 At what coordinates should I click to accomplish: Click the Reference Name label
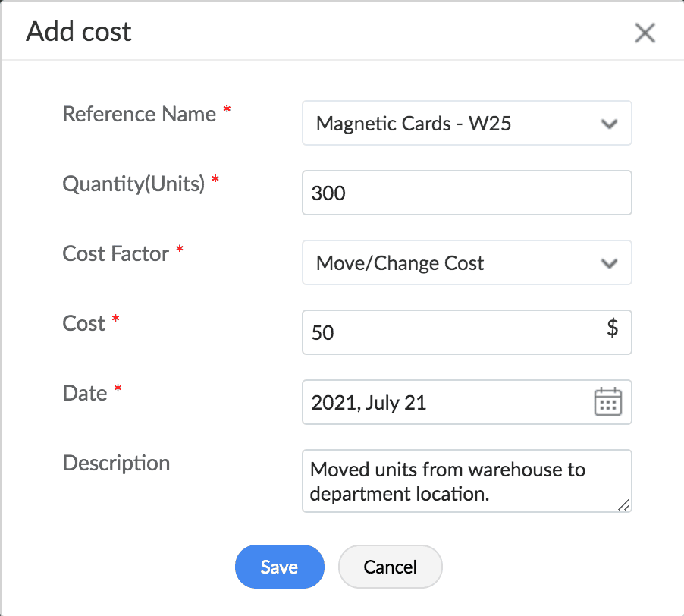139,115
